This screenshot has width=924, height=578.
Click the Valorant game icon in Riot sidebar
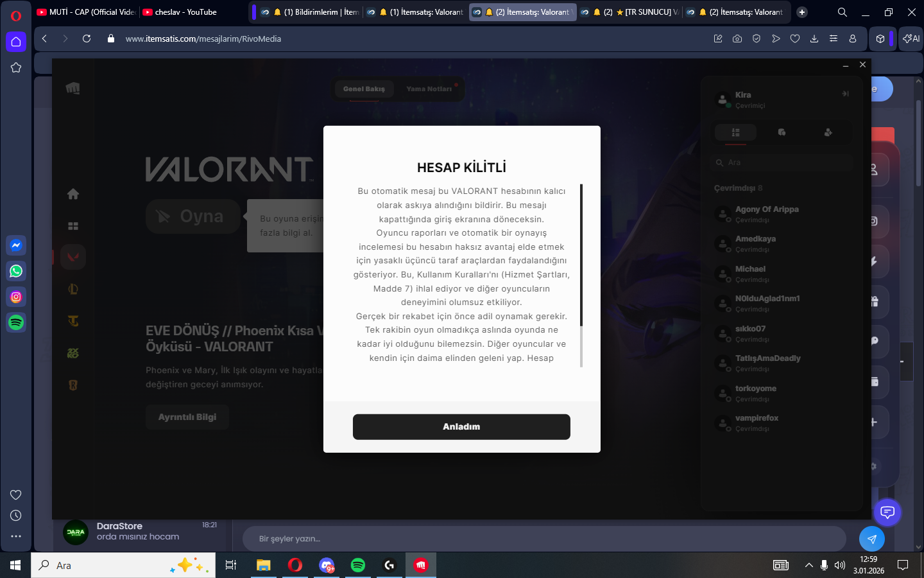coord(73,258)
